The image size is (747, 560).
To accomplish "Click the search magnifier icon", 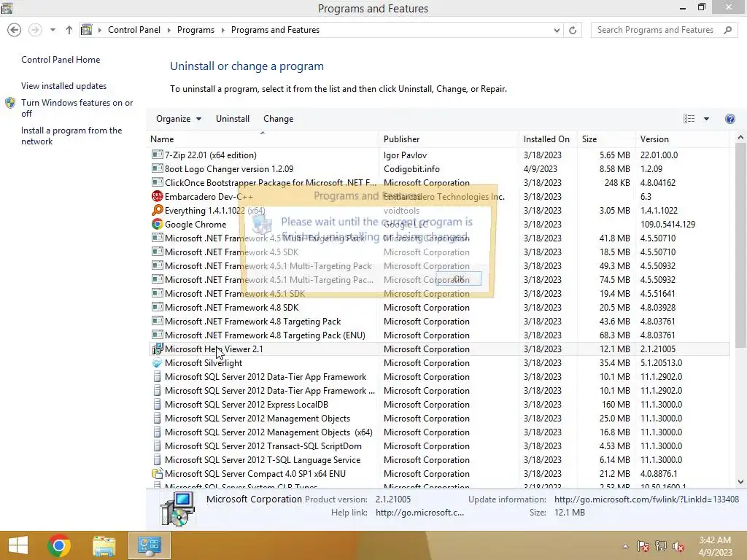I will (x=728, y=30).
